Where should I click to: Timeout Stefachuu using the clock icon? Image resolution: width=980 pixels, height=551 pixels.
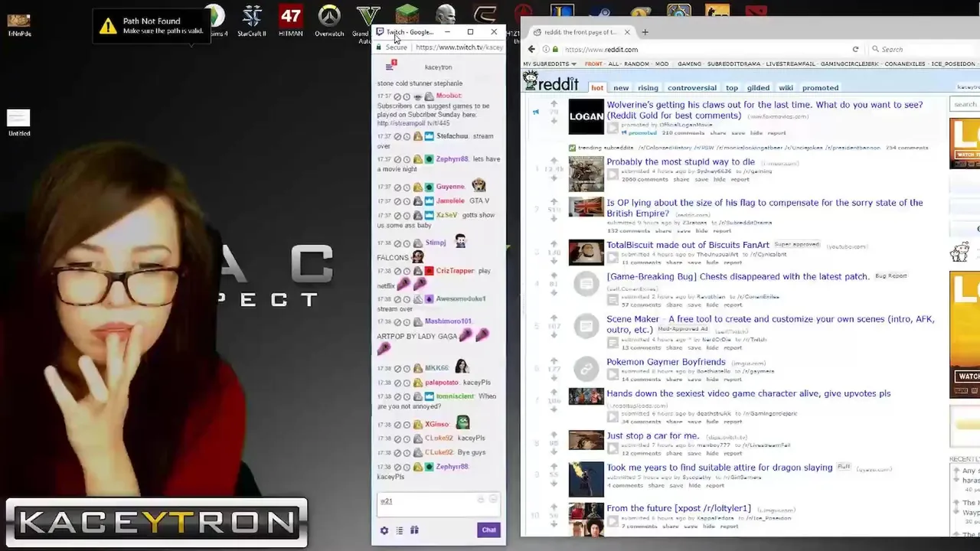pos(407,137)
